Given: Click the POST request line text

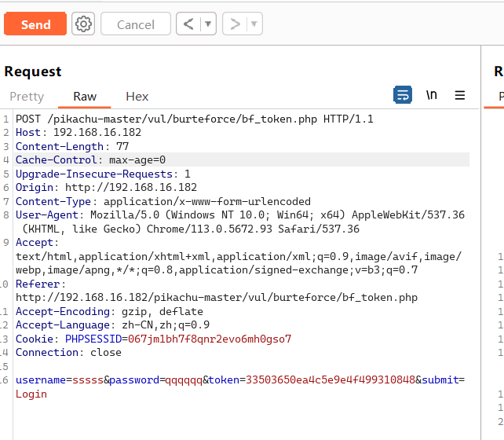Looking at the screenshot, I should point(195,119).
